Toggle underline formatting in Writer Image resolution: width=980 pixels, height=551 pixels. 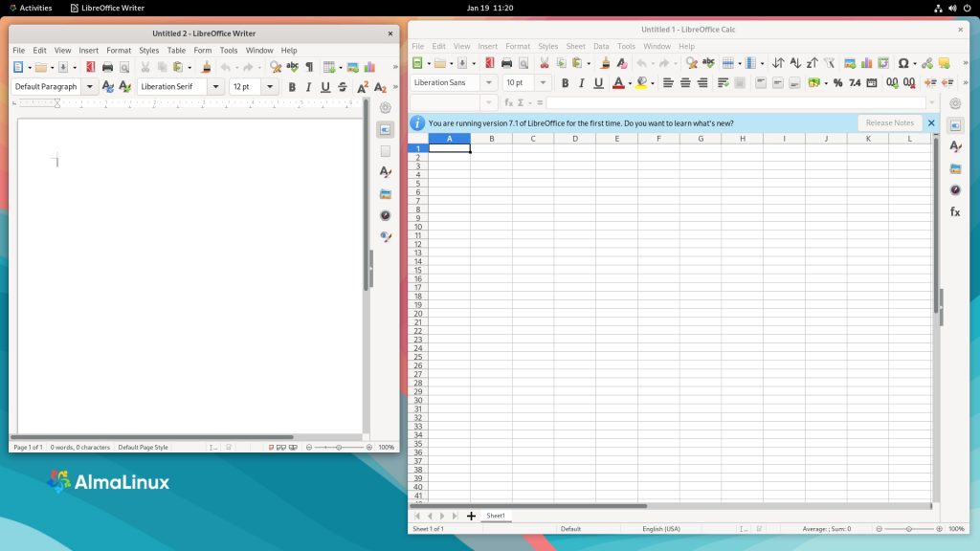[x=325, y=86]
